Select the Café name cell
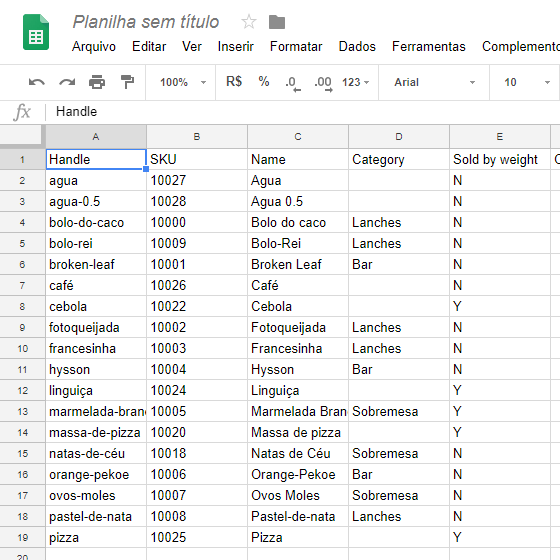This screenshot has width=560, height=560. pos(298,285)
